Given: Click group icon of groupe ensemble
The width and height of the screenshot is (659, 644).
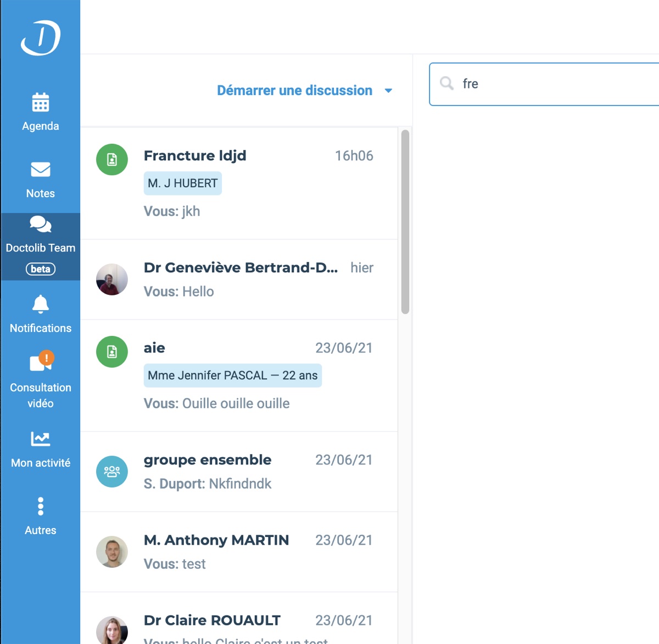Looking at the screenshot, I should click(x=112, y=472).
